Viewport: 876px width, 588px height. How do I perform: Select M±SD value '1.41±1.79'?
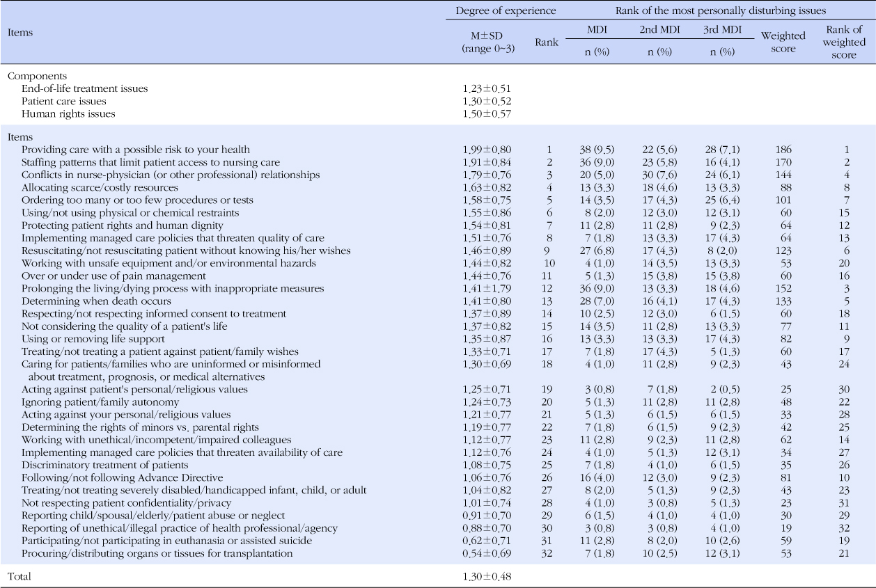(x=487, y=287)
